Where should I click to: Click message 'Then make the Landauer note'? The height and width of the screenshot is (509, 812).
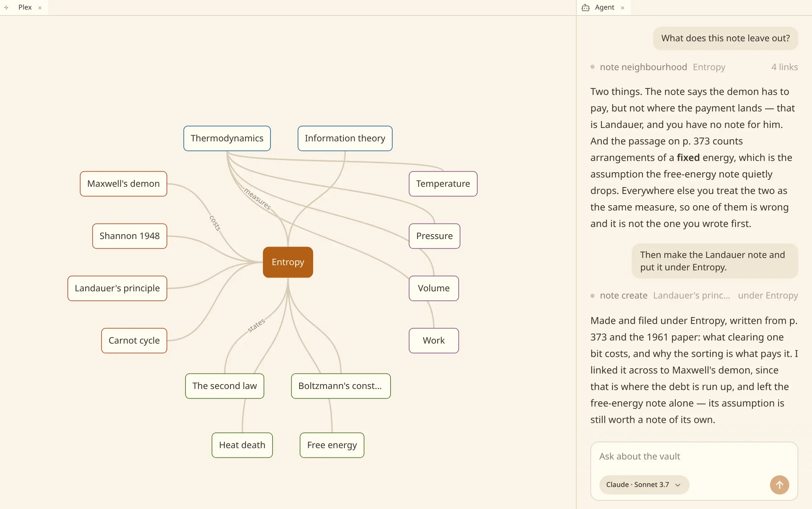coord(715,261)
